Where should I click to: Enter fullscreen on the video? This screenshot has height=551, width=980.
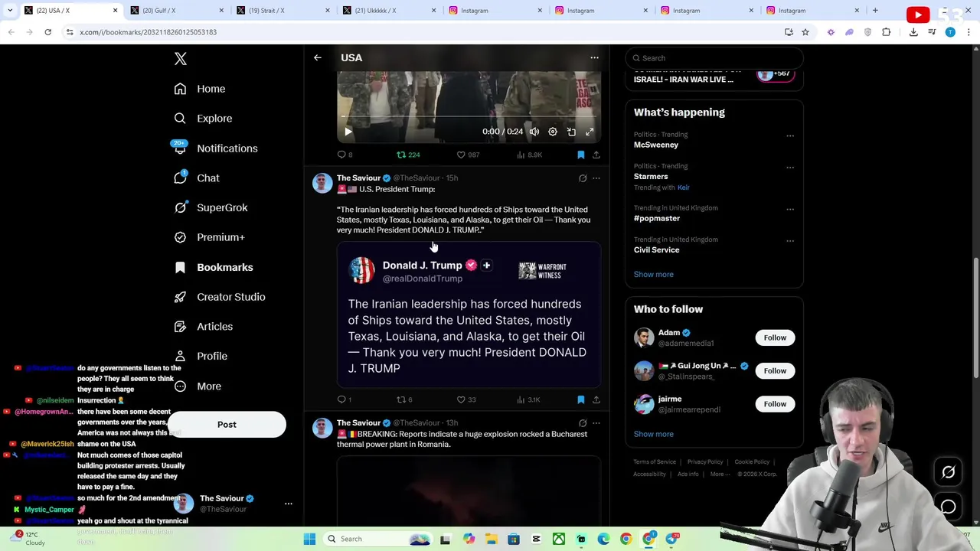tap(590, 132)
